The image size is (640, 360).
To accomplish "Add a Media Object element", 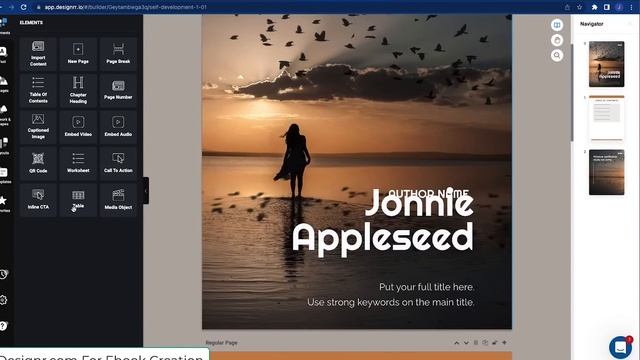I will (x=118, y=200).
